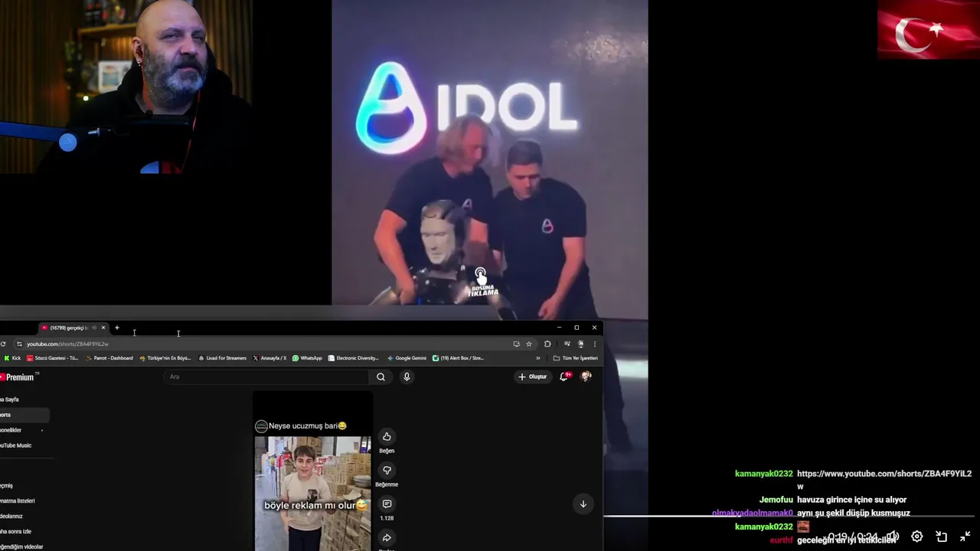This screenshot has width=980, height=551.
Task: Open the Livad For Streamers bookmark
Action: pyautogui.click(x=222, y=358)
